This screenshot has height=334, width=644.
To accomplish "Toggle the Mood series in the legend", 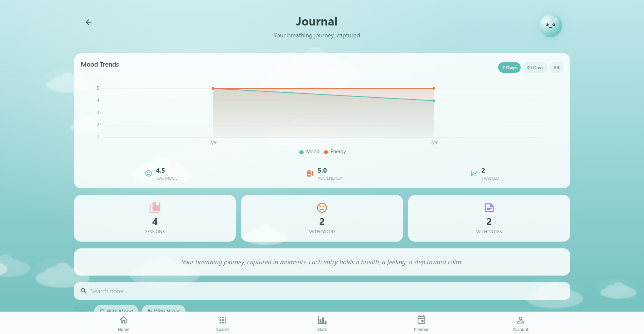I will pyautogui.click(x=309, y=152).
